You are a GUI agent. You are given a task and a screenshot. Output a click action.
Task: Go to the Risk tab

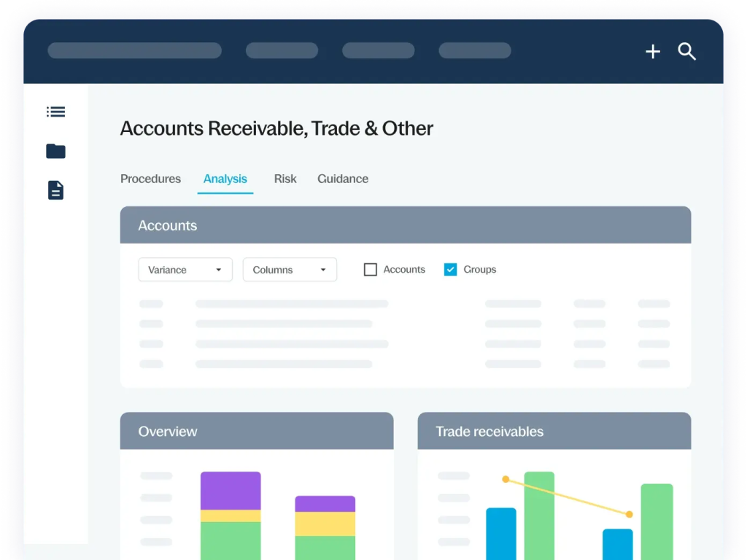pyautogui.click(x=285, y=179)
